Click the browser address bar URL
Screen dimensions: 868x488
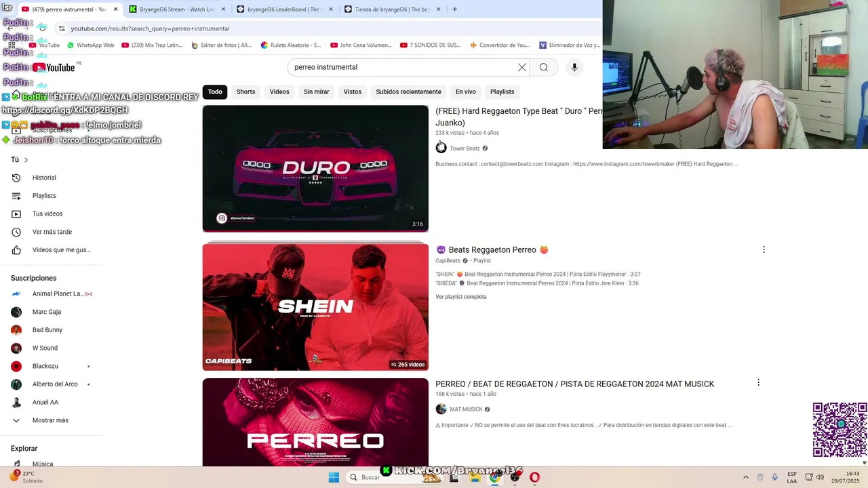coord(150,28)
